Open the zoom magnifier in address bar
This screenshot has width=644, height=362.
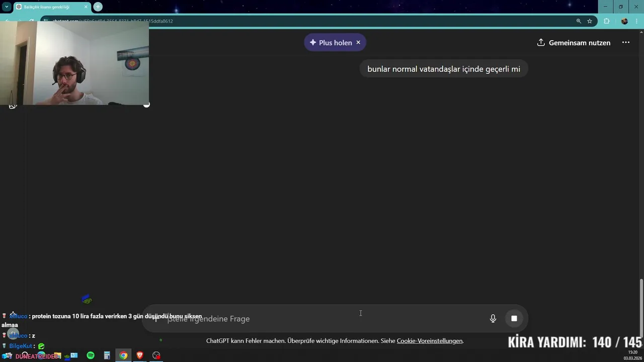[579, 21]
